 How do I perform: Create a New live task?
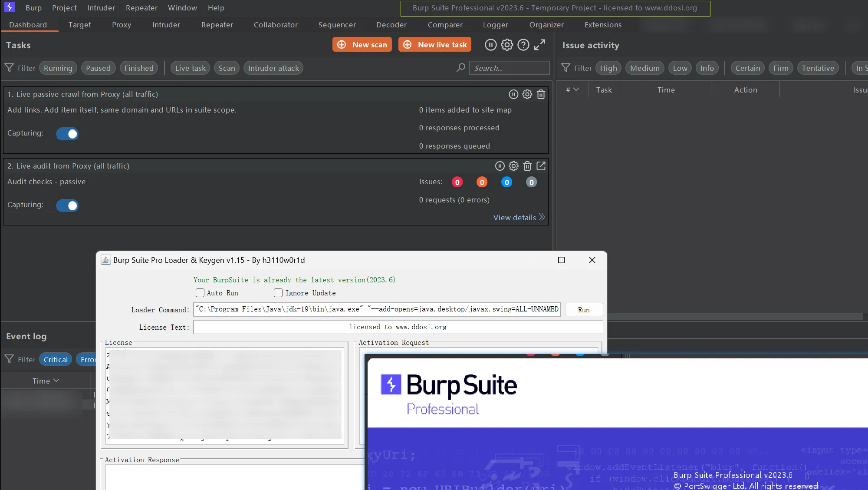(x=435, y=44)
